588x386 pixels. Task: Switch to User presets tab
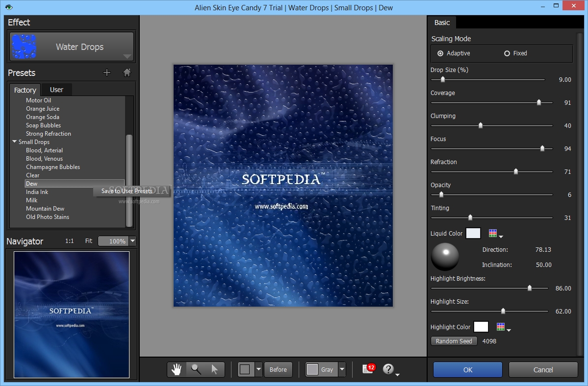[x=56, y=90]
